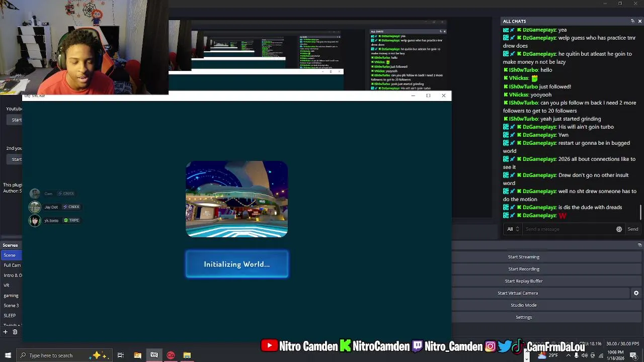Click the TRPE badge next to yk.tonio
644x362 pixels.
point(71,220)
